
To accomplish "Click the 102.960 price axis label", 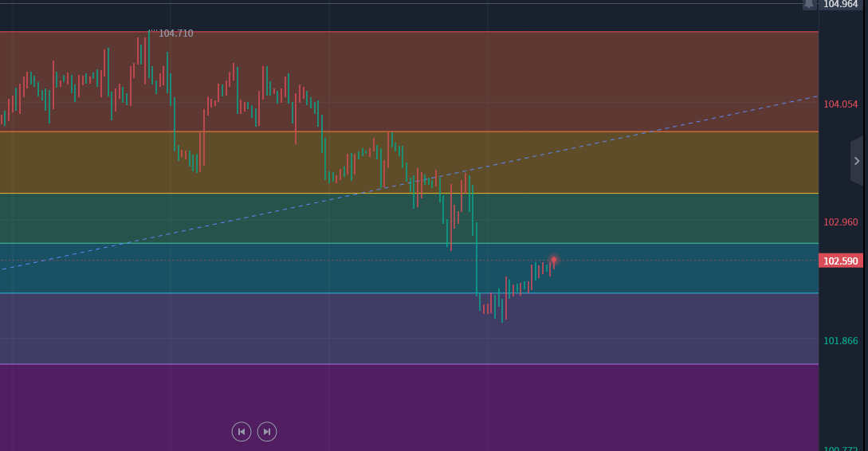I will [840, 222].
